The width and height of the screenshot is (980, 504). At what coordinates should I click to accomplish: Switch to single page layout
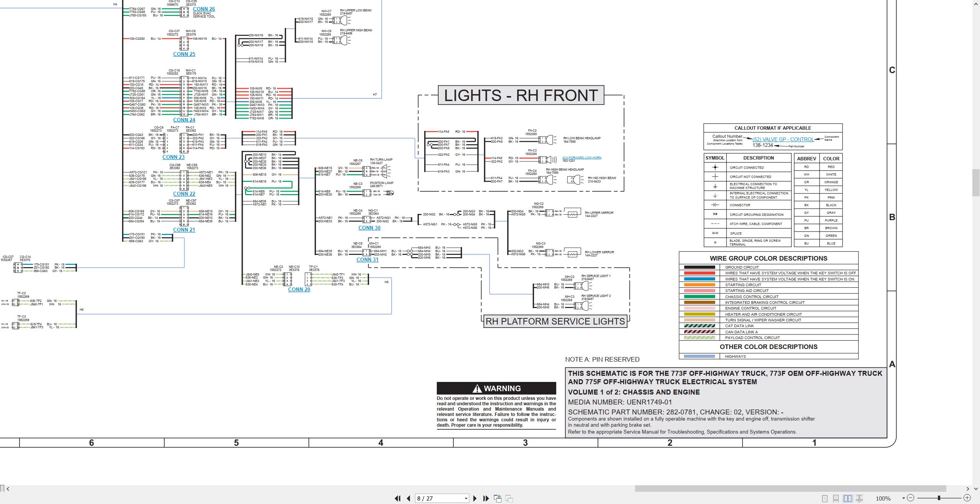coord(825,498)
